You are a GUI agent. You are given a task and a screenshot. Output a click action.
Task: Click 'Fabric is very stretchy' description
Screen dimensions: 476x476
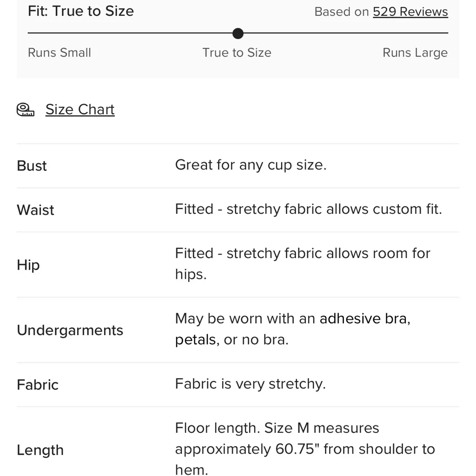pyautogui.click(x=250, y=384)
